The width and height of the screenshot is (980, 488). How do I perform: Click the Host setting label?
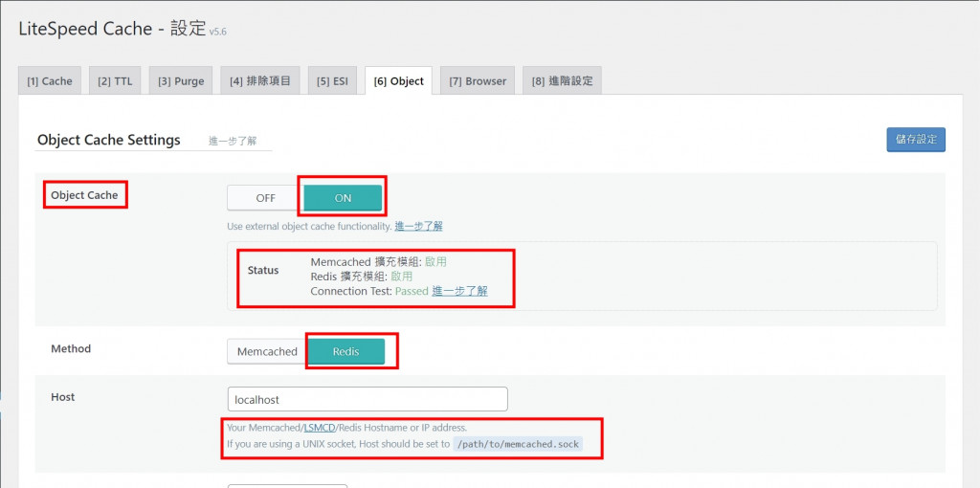pos(62,397)
